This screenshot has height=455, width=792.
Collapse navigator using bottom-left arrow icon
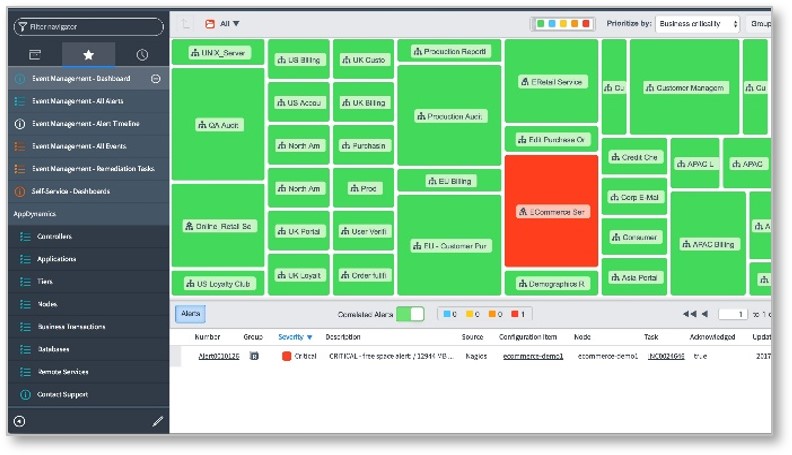click(x=20, y=422)
